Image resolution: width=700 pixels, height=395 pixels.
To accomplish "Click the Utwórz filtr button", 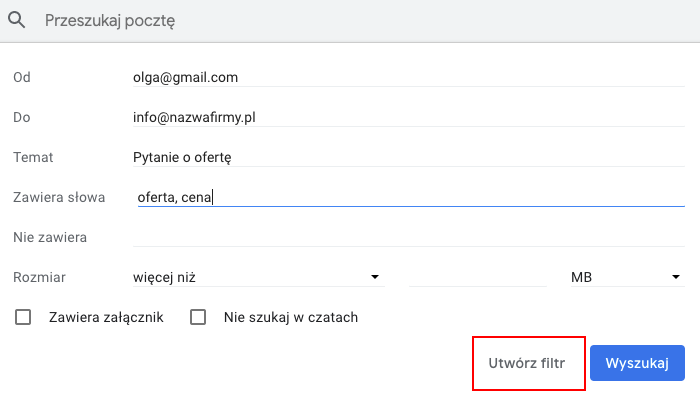I will [527, 363].
